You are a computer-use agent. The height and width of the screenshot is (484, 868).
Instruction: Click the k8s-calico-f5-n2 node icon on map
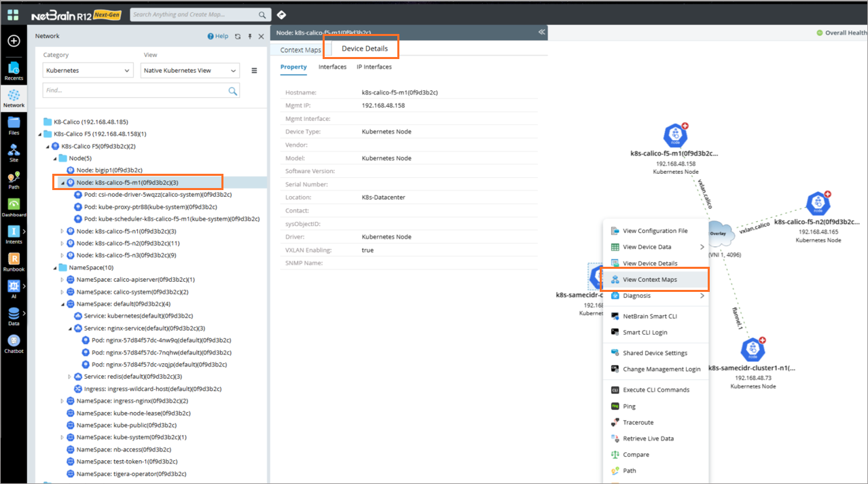click(x=818, y=204)
